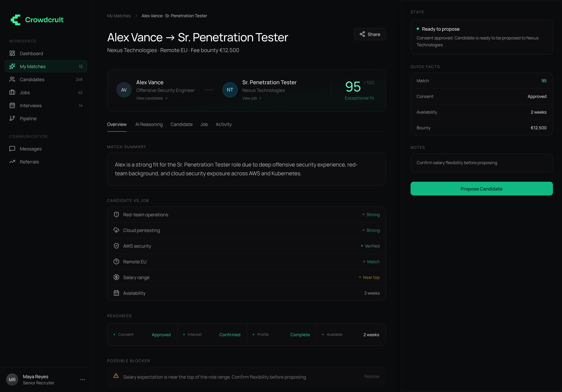
Task: Click the match summary paragraph
Action: tap(236, 169)
